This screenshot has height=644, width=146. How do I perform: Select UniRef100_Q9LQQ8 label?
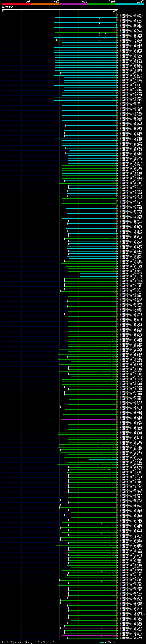pyautogui.click(x=131, y=620)
